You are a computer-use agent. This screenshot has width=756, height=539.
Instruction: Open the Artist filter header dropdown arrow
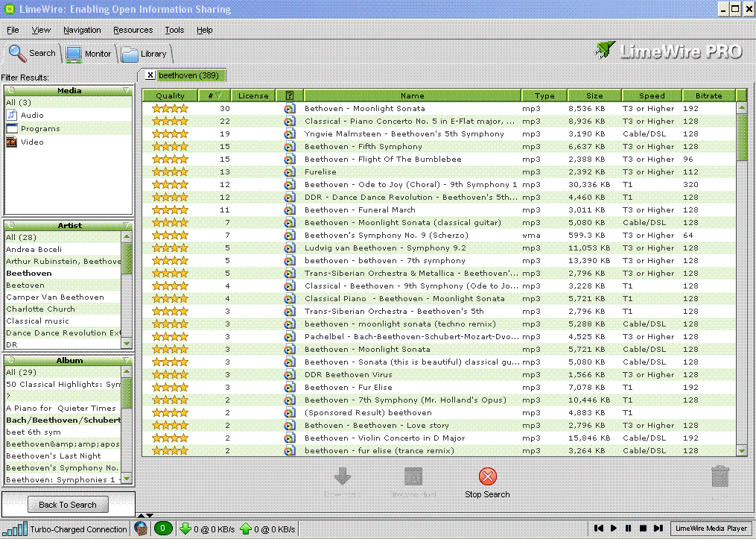tap(127, 225)
